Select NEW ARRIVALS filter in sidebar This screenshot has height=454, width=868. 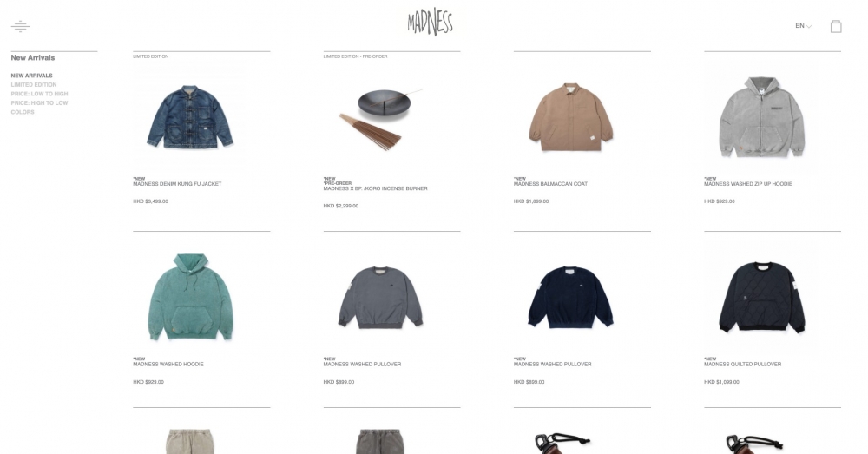click(31, 76)
